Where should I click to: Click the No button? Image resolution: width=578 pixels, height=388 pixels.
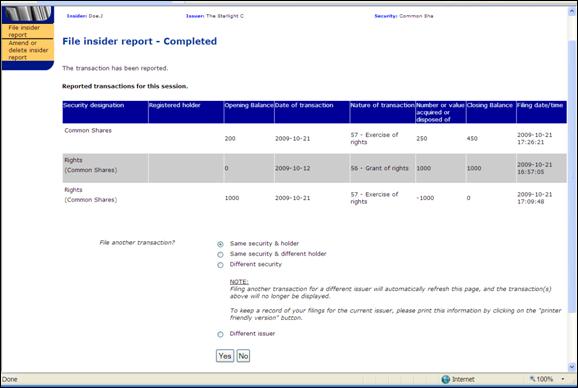click(243, 356)
